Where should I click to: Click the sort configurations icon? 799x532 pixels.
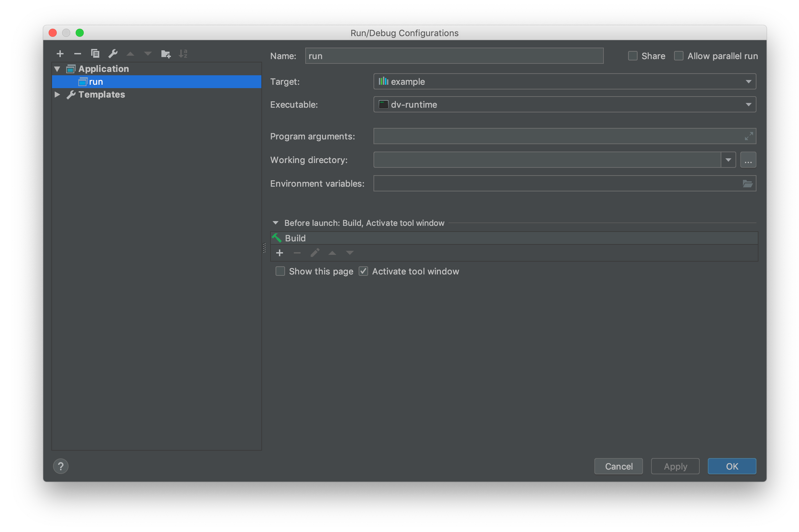point(184,54)
